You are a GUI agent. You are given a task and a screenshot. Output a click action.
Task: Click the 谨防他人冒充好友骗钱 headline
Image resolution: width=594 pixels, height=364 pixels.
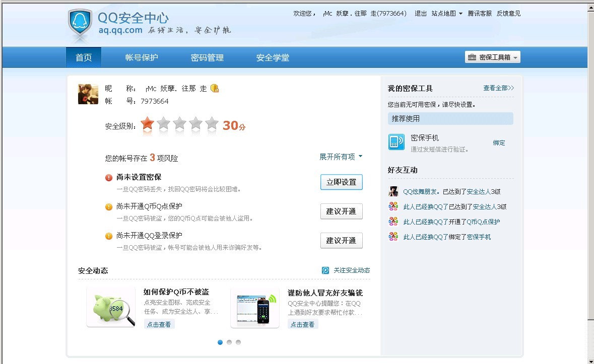click(325, 293)
